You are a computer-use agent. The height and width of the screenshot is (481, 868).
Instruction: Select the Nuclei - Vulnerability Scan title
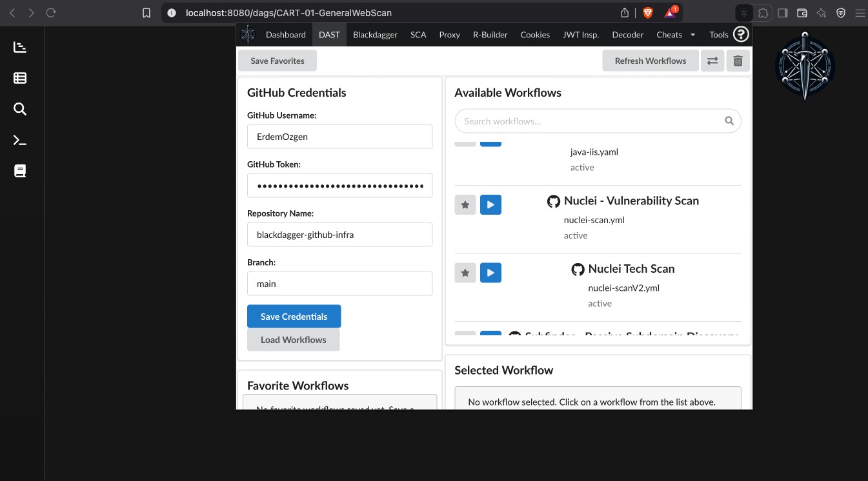pyautogui.click(x=631, y=201)
